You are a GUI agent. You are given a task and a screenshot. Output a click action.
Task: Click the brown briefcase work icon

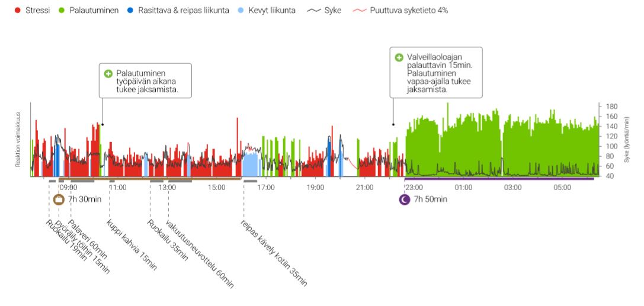coord(59,199)
